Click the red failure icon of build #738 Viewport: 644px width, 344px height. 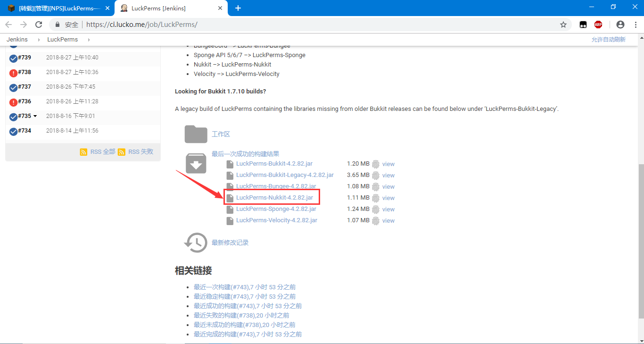click(x=14, y=73)
